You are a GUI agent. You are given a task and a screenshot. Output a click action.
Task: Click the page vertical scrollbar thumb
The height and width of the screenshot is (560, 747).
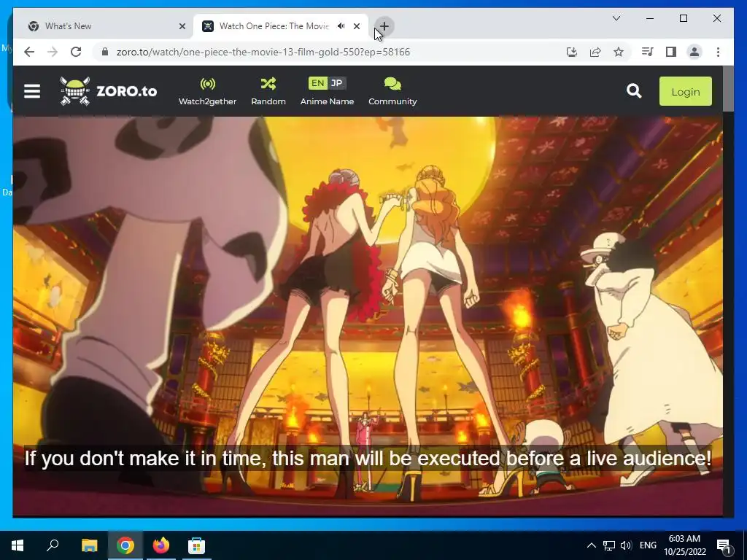728,89
